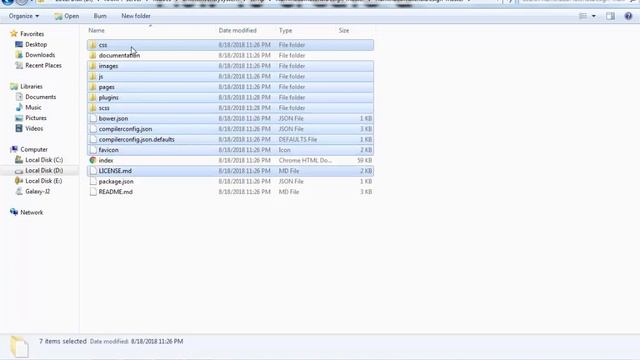Select the css folder icon
The image size is (640, 360).
(93, 45)
